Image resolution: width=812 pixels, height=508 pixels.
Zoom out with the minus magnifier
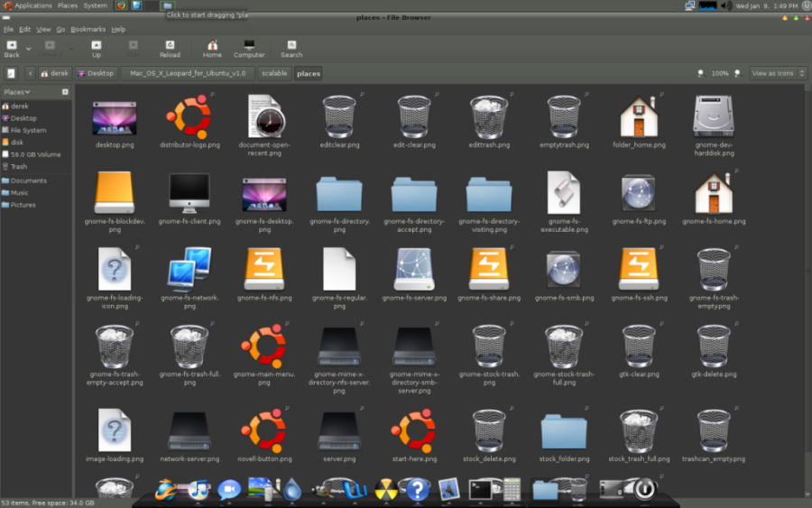point(701,73)
